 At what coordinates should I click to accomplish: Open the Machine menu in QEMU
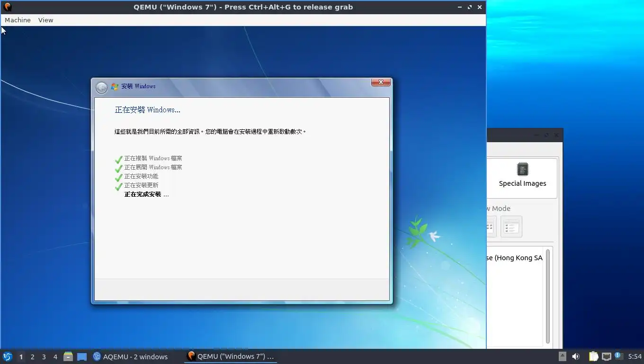(x=18, y=20)
